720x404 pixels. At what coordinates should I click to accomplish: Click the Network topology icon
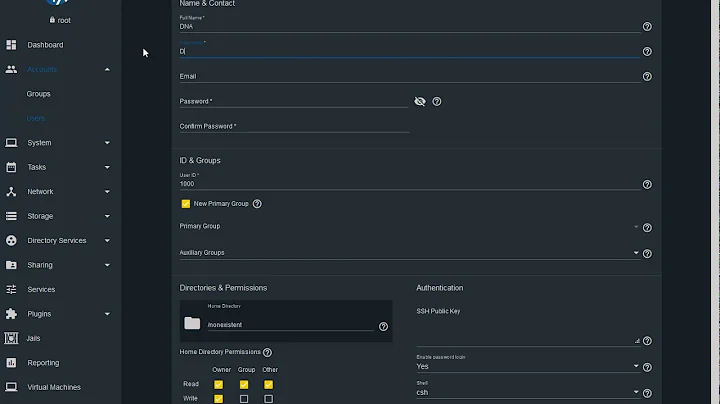[x=11, y=191]
